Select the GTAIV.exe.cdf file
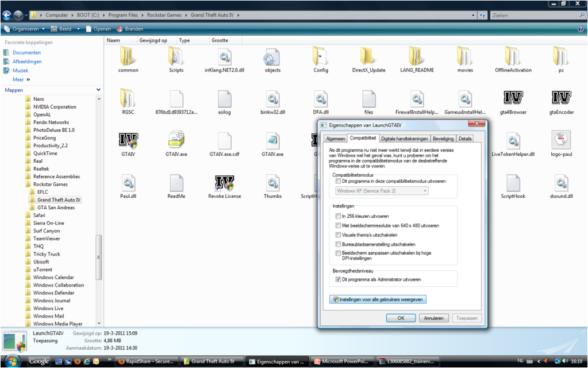 point(224,141)
